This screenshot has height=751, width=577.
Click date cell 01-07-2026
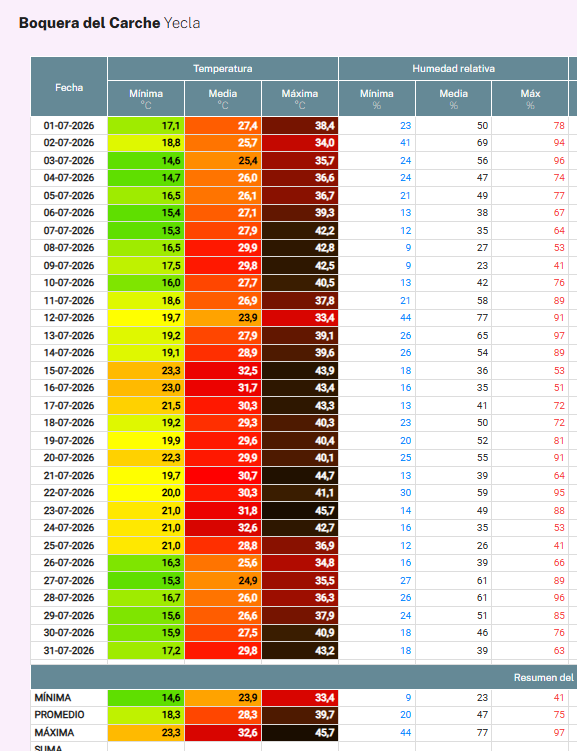coord(69,125)
